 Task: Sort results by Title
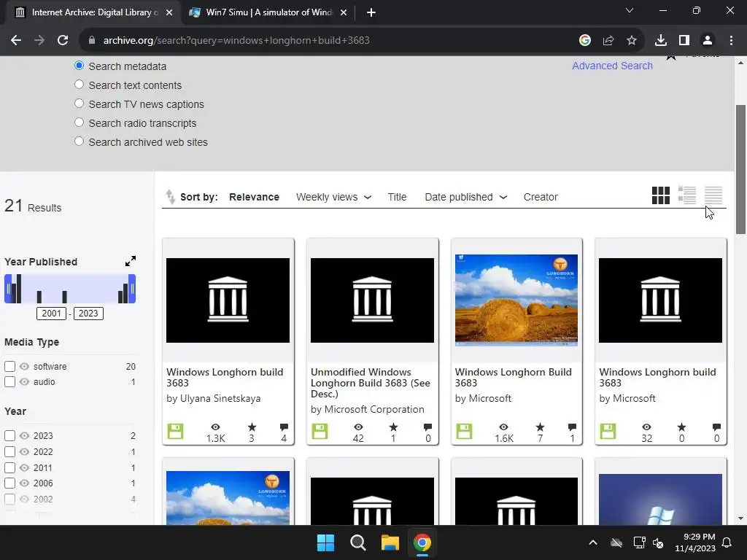pos(398,197)
